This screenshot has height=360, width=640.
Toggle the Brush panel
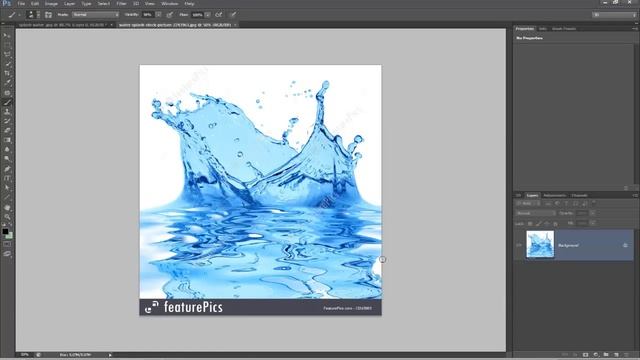click(x=48, y=15)
